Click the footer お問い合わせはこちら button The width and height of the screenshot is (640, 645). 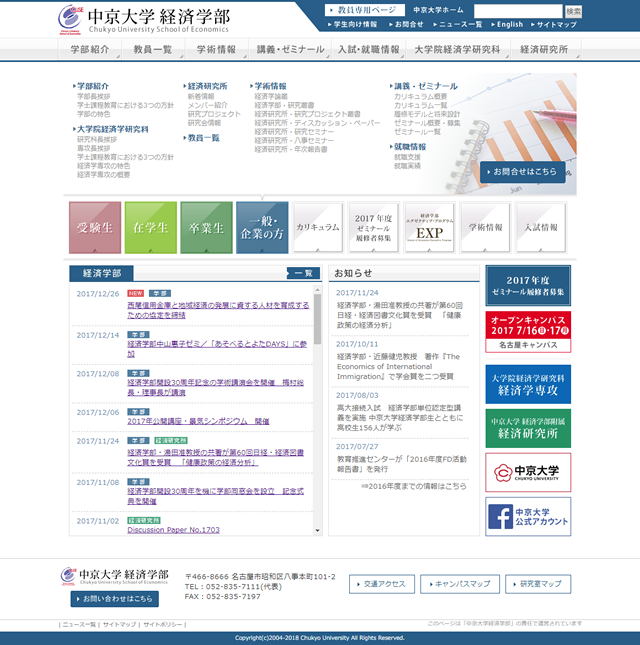pyautogui.click(x=115, y=599)
